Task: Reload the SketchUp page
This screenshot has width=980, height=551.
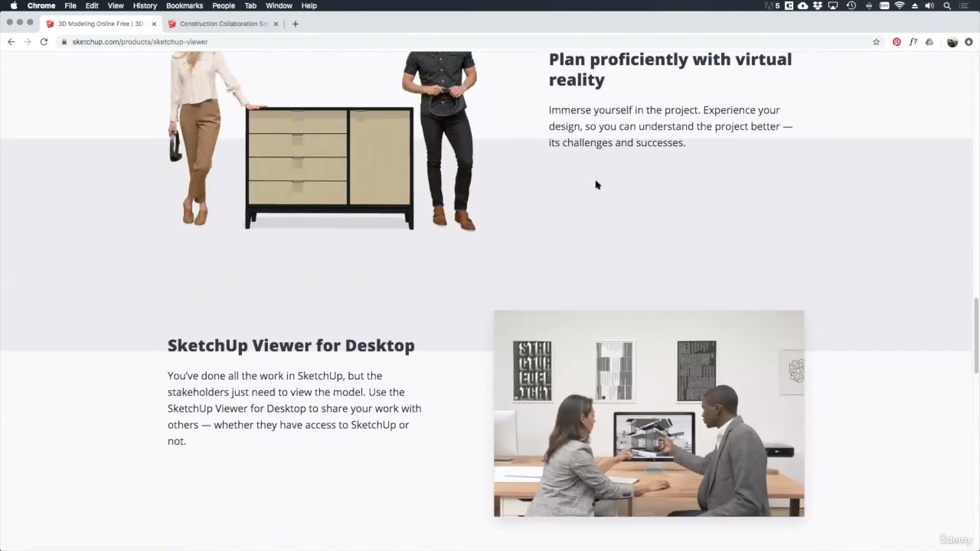Action: (x=44, y=41)
